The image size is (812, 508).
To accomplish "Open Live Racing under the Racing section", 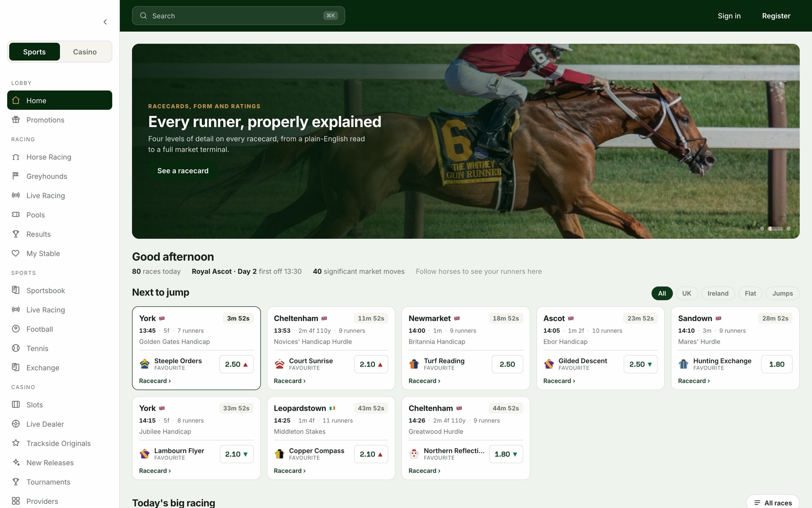I will click(60, 196).
